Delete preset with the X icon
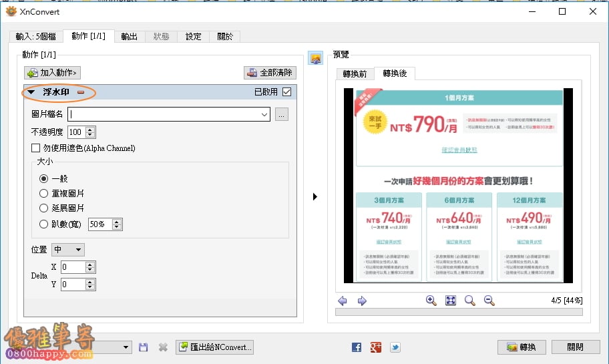 pos(163,347)
